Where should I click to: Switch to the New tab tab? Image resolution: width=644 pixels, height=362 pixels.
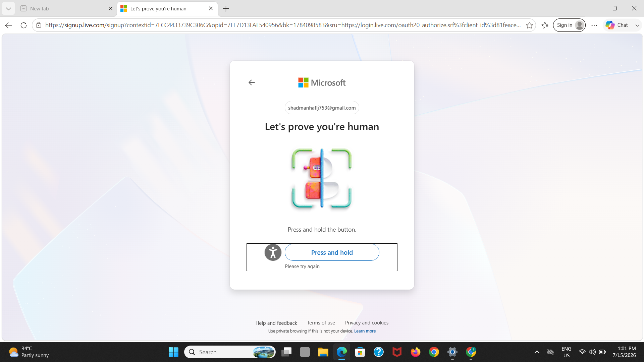66,9
